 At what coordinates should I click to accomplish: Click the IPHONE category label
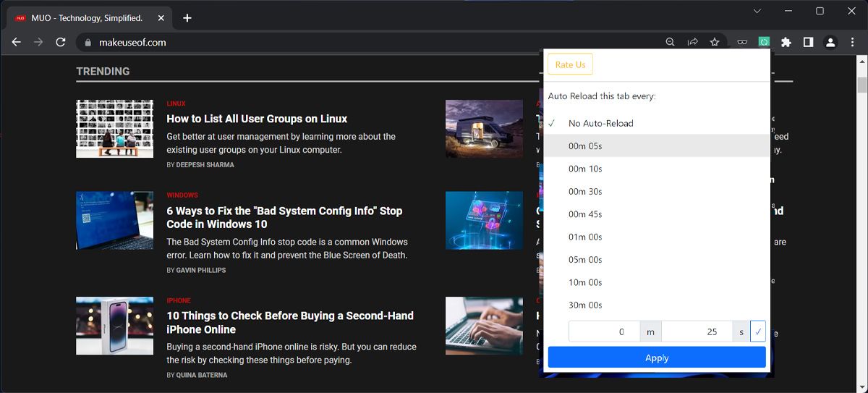click(x=179, y=300)
